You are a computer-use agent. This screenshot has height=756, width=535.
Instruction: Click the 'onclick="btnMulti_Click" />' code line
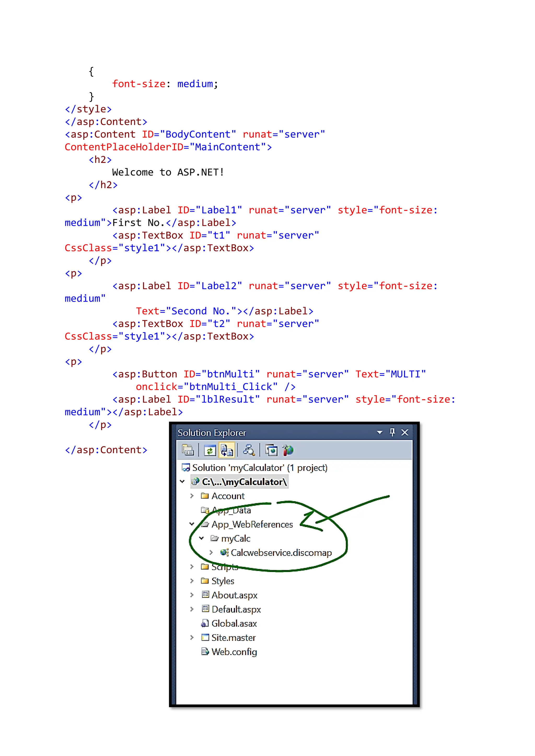point(216,387)
